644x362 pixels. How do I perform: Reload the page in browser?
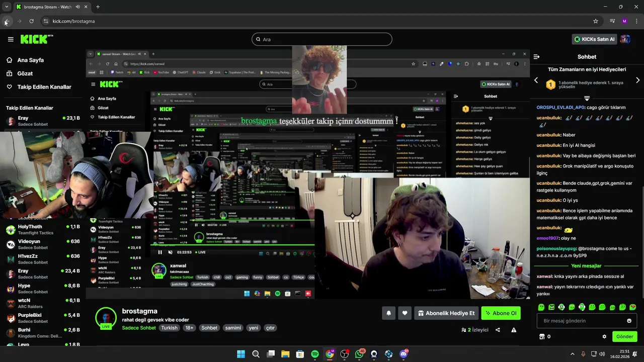point(31,21)
